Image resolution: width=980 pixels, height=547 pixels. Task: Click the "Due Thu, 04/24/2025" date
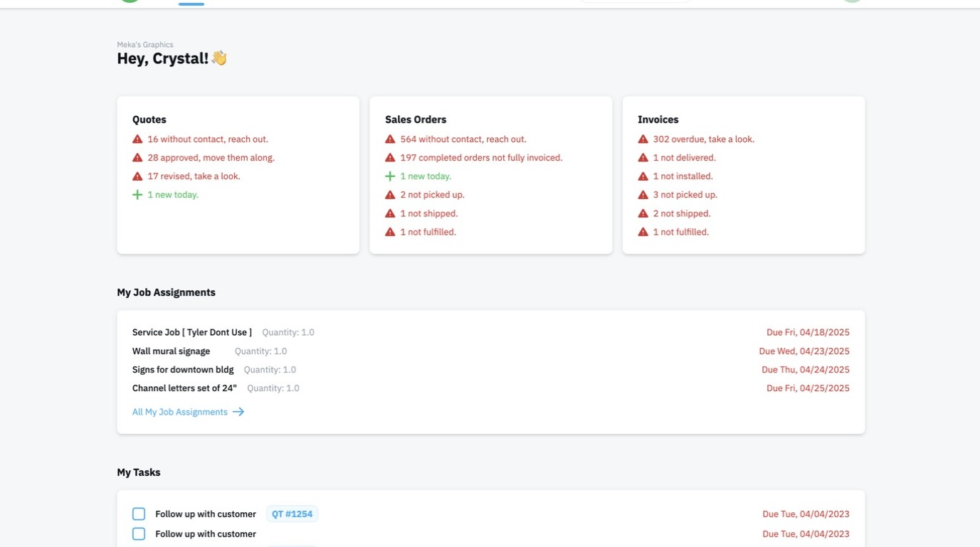point(806,370)
